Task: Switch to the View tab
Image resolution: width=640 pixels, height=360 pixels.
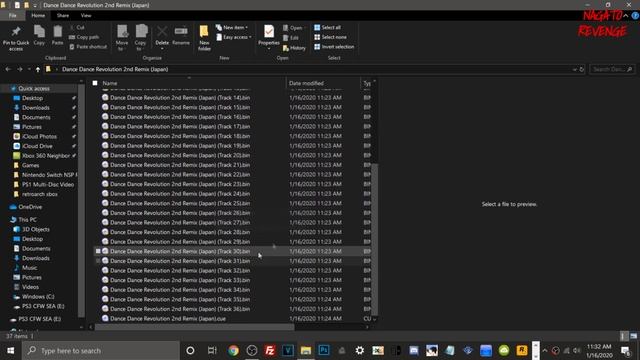Action: (x=86, y=16)
